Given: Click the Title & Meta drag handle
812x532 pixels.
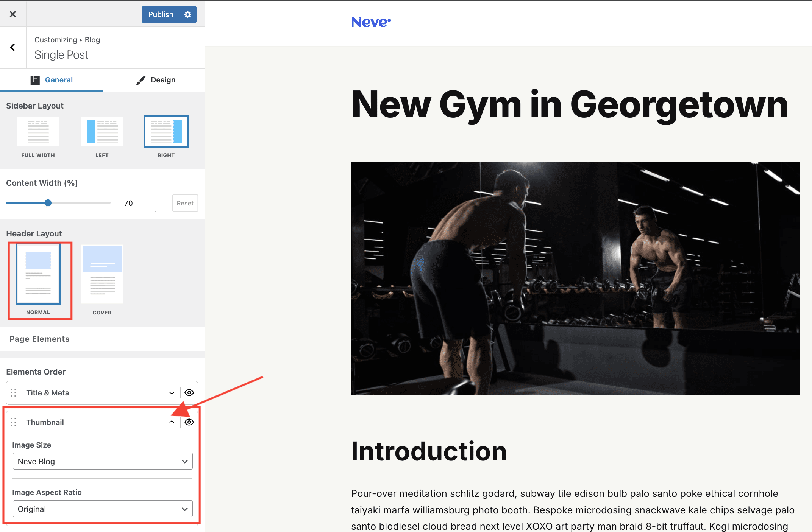Looking at the screenshot, I should pos(14,393).
